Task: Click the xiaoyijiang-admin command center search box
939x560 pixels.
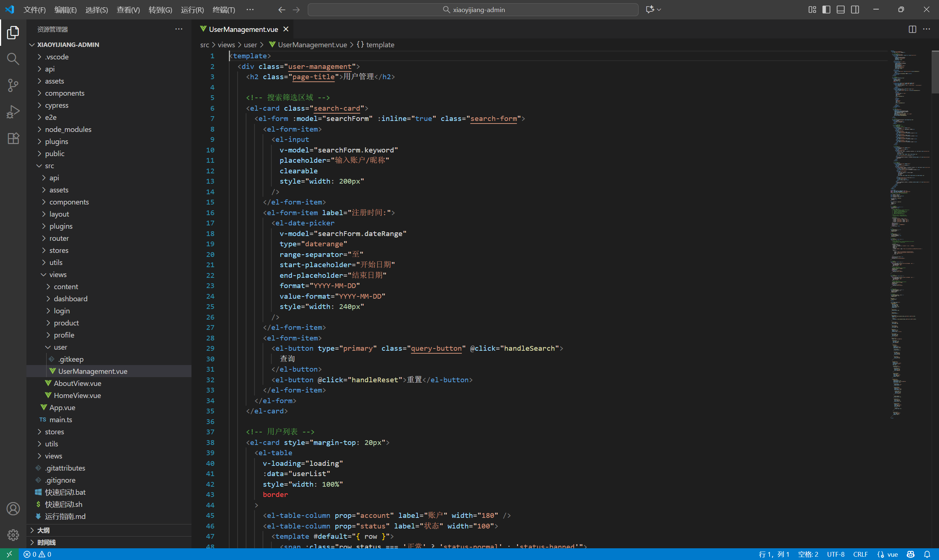Action: tap(473, 10)
